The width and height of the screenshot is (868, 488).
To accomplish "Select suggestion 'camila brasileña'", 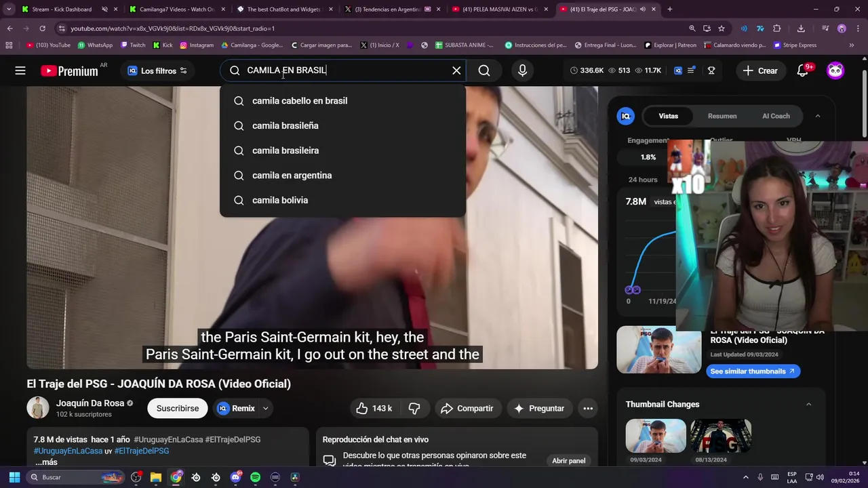I will 342,125.
